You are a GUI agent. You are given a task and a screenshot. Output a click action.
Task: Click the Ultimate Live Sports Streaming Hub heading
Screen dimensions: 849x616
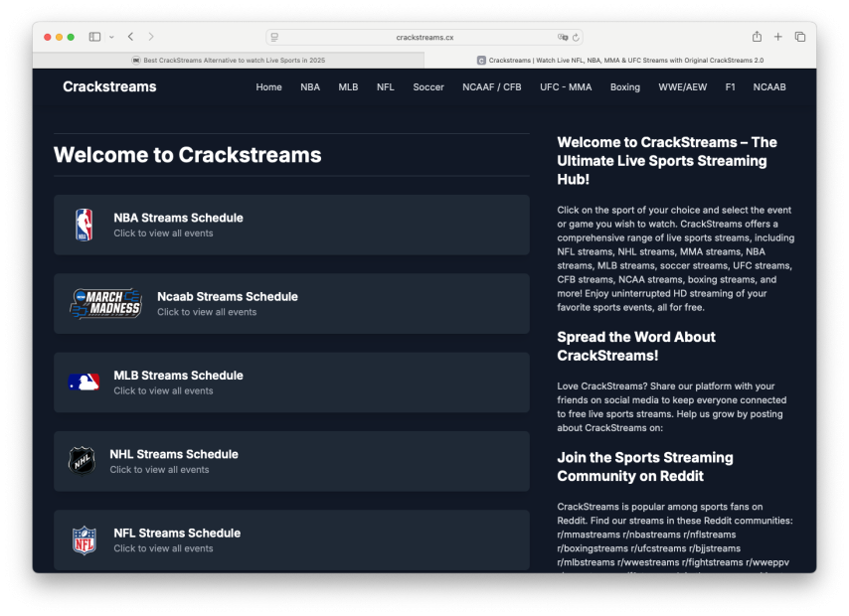coord(667,161)
